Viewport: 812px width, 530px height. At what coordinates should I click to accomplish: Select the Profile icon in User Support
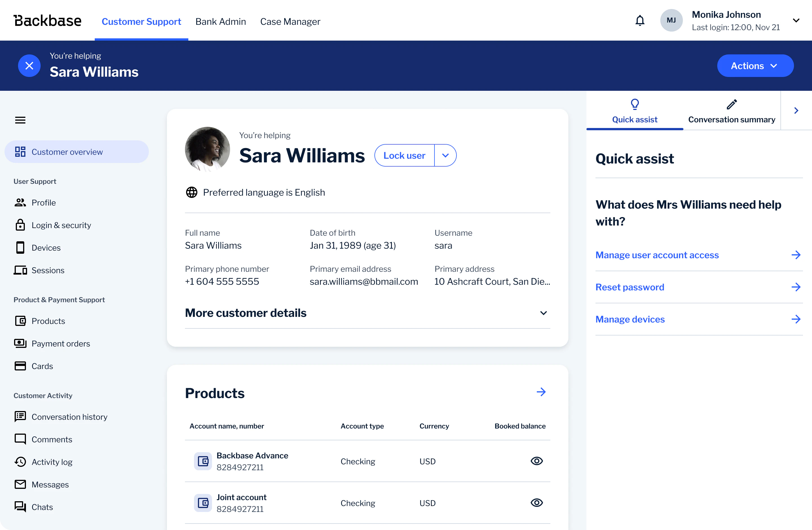coord(20,202)
